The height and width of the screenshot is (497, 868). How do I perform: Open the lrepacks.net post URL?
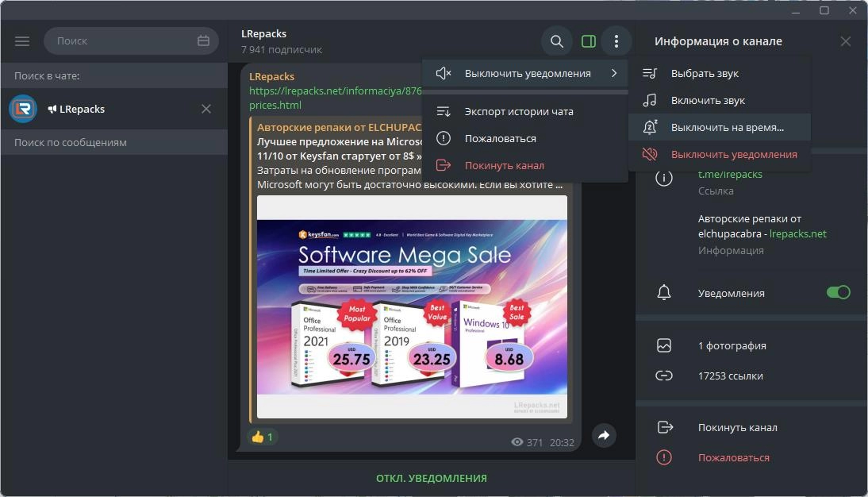pyautogui.click(x=336, y=98)
